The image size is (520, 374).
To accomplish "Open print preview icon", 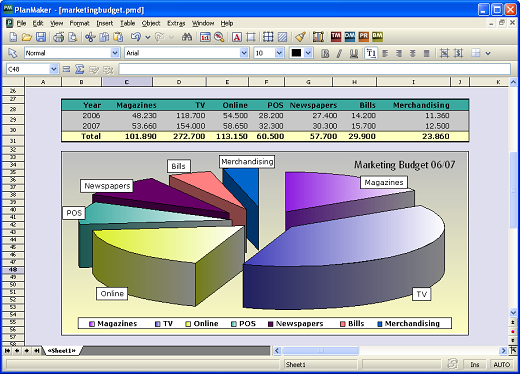I will coord(72,37).
